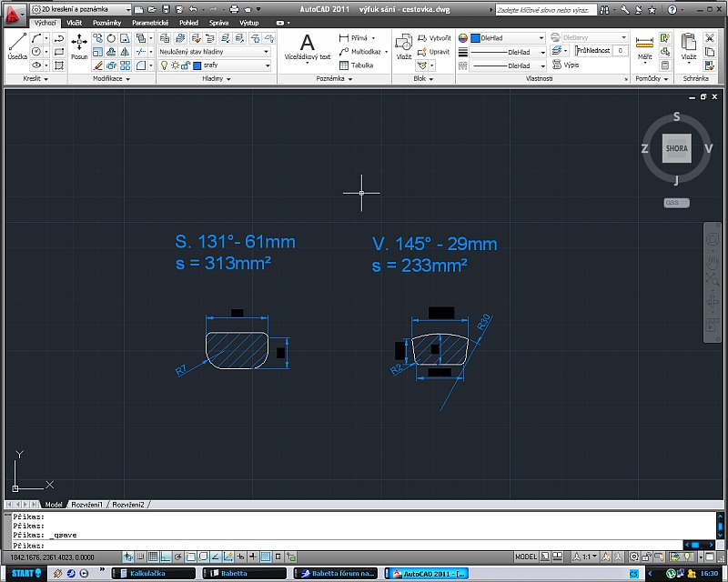Toggle MODEL space button in status bar
The image size is (728, 582).
(x=526, y=557)
